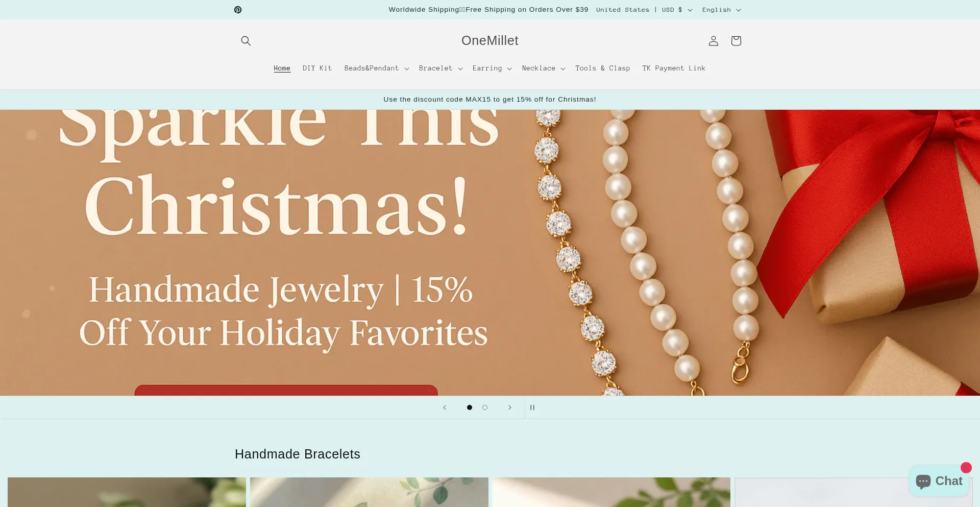Expand the United States USD currency selector

point(644,10)
